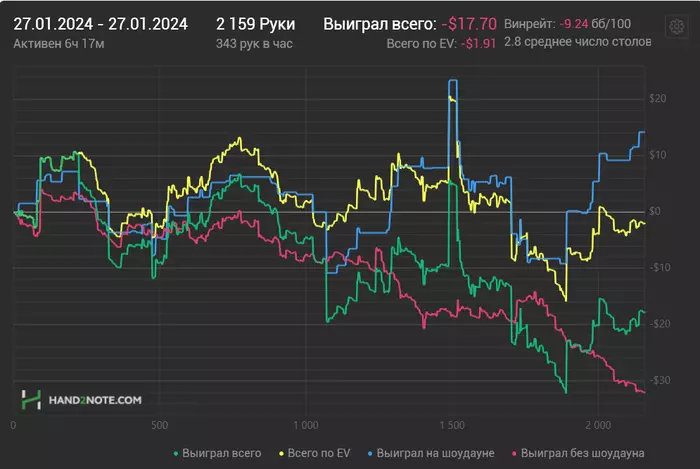Click the 500 x-axis label
Screen dimensions: 700x469
[159, 425]
